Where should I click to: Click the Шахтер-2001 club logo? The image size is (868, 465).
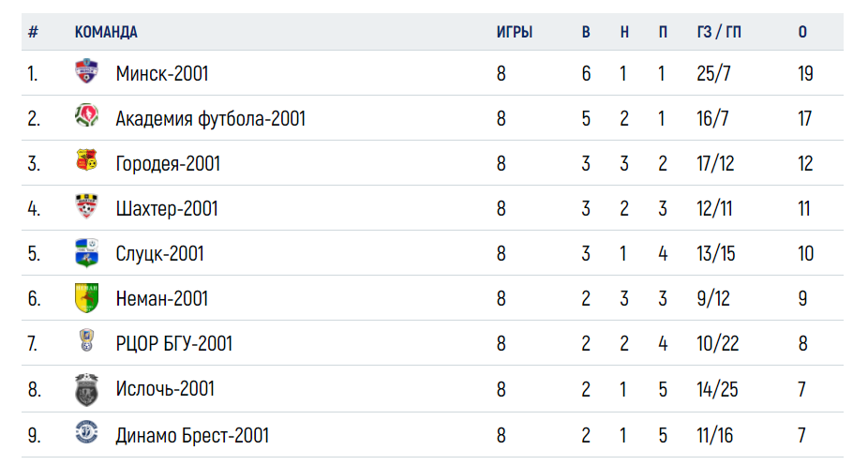click(x=86, y=206)
